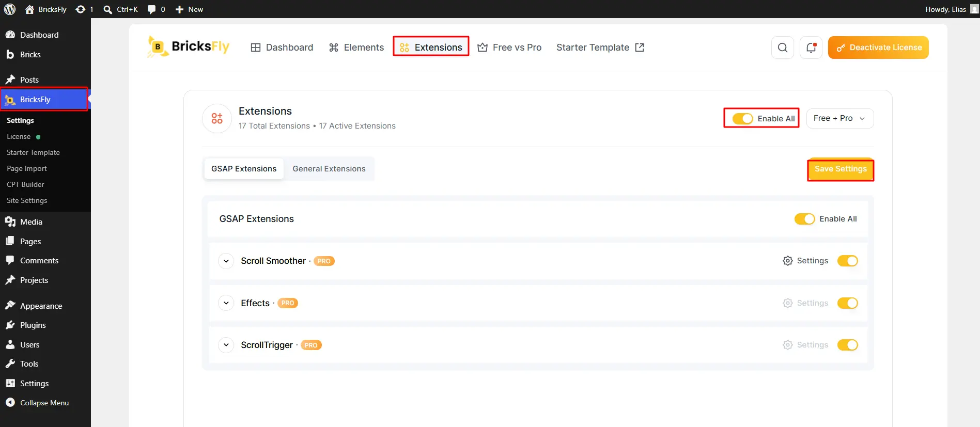Screen dimensions: 980x427
Task: Click the Tools wrench icon in sidebar
Action: 10,363
